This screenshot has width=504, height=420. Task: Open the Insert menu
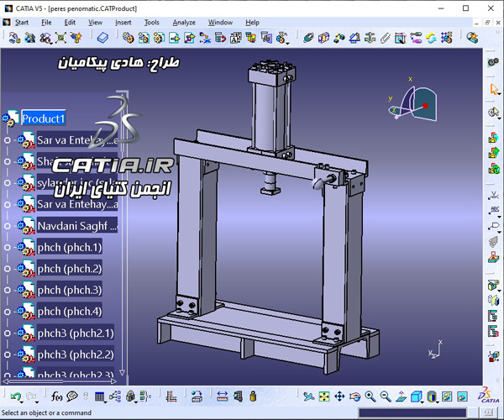coord(123,23)
